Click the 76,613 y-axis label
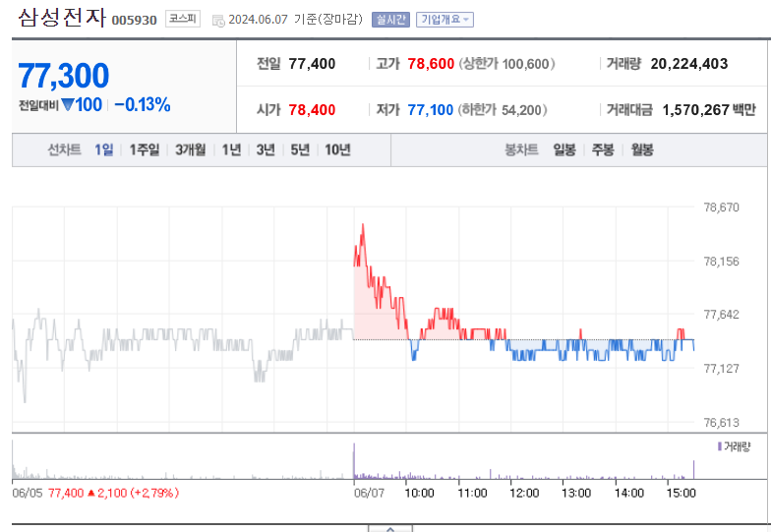 pyautogui.click(x=722, y=423)
